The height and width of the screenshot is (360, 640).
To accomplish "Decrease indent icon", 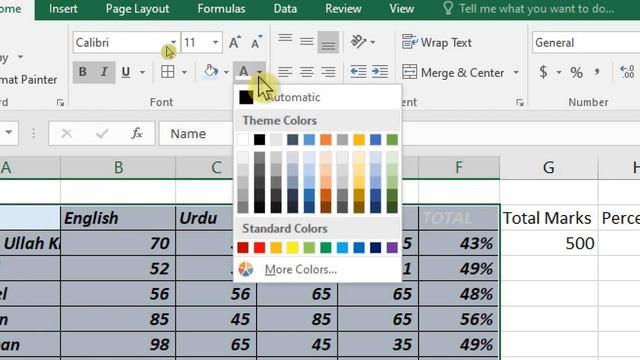I will (x=358, y=72).
